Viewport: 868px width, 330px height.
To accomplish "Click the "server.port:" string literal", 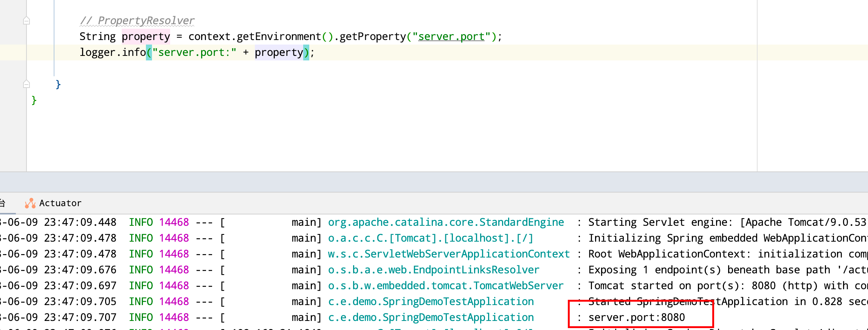I will coord(194,52).
